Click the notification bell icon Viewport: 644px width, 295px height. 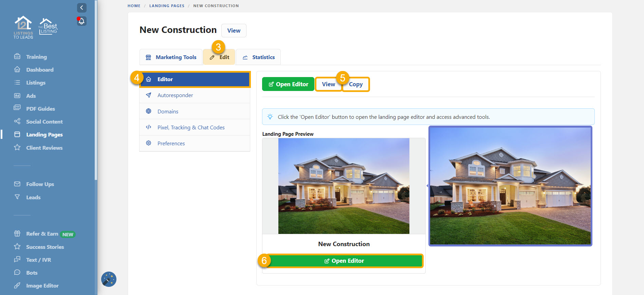point(81,21)
